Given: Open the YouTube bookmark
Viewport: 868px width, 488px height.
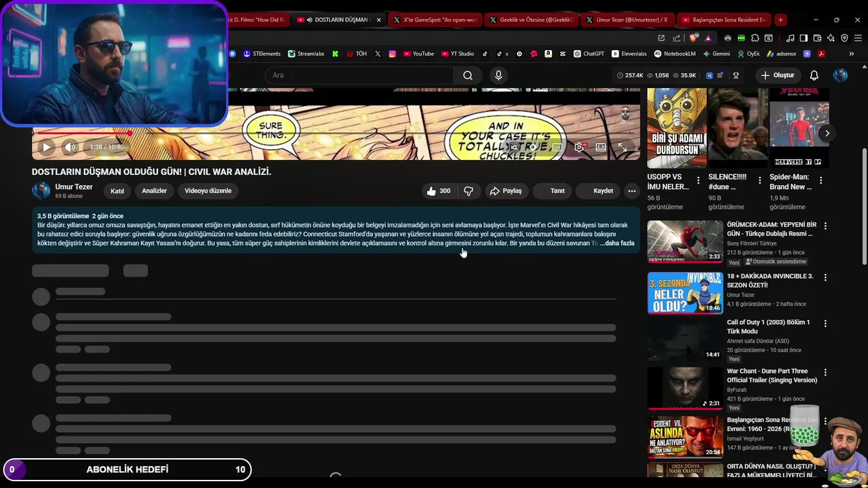Looking at the screenshot, I should [418, 54].
